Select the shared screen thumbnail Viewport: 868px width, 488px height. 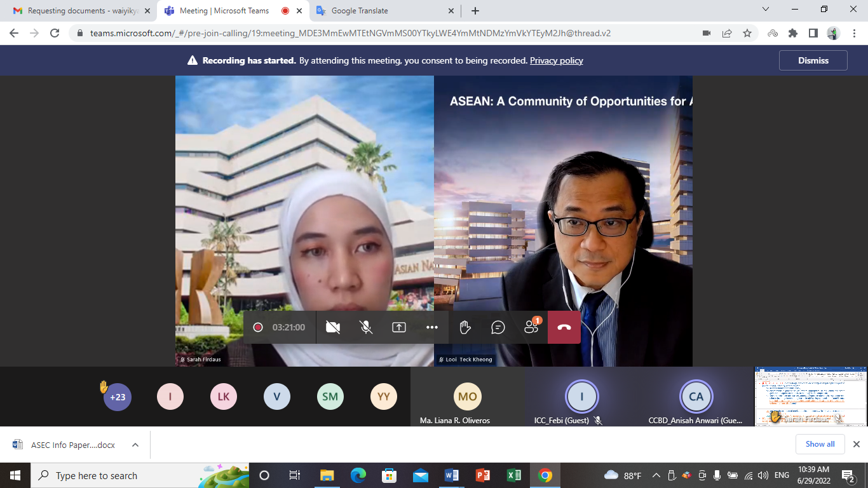[x=810, y=395]
